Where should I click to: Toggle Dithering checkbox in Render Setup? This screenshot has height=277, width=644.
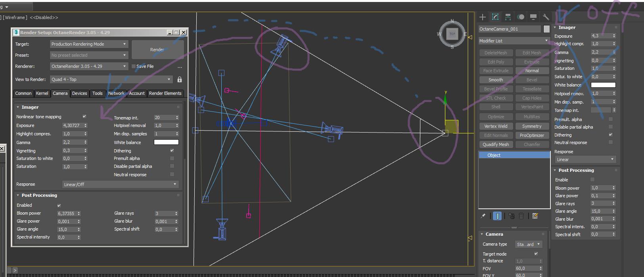[172, 150]
